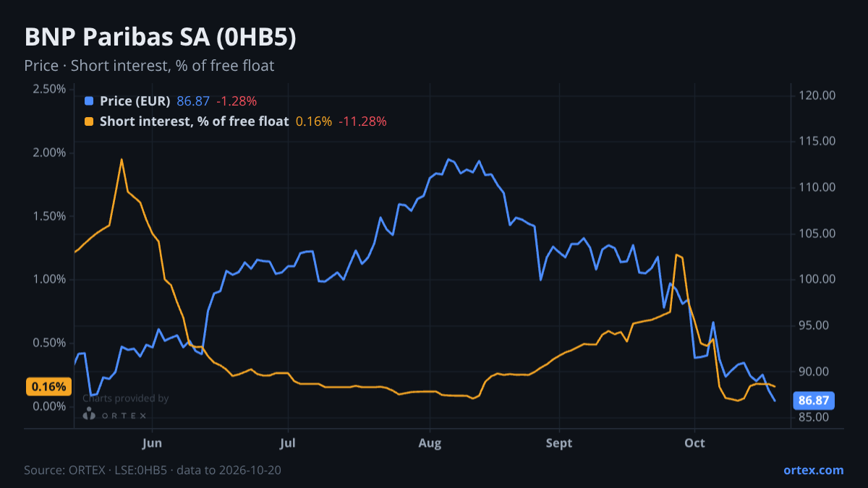
Task: Toggle the Price (EUR) legend label
Action: point(135,101)
